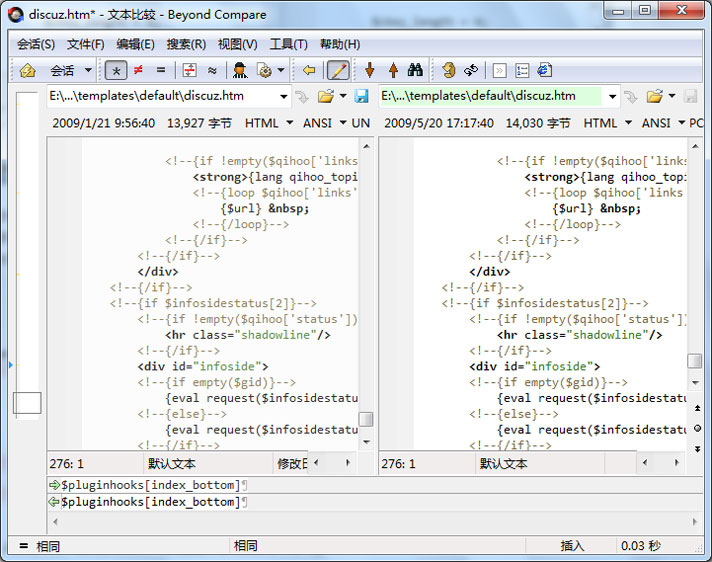Click the detail panel scroll-left arrow
Screen dimensions: 712x562
click(x=55, y=522)
